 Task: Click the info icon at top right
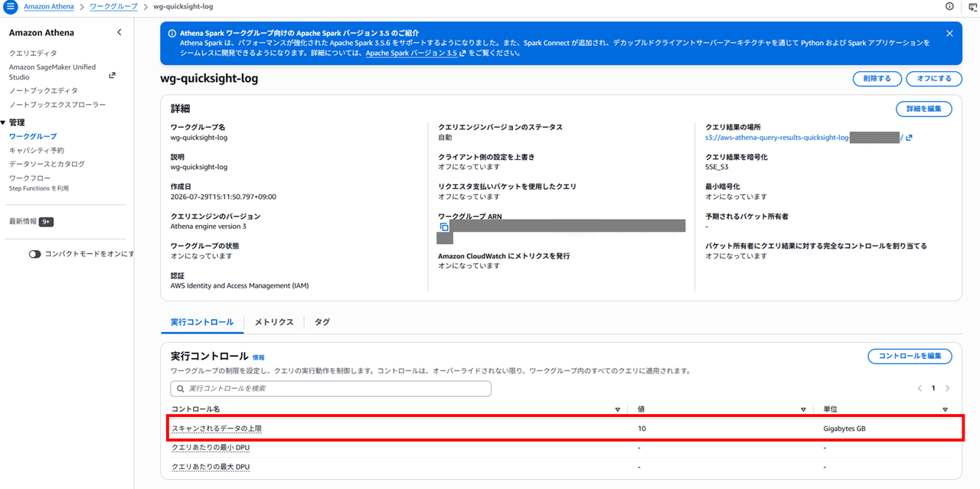point(950,6)
